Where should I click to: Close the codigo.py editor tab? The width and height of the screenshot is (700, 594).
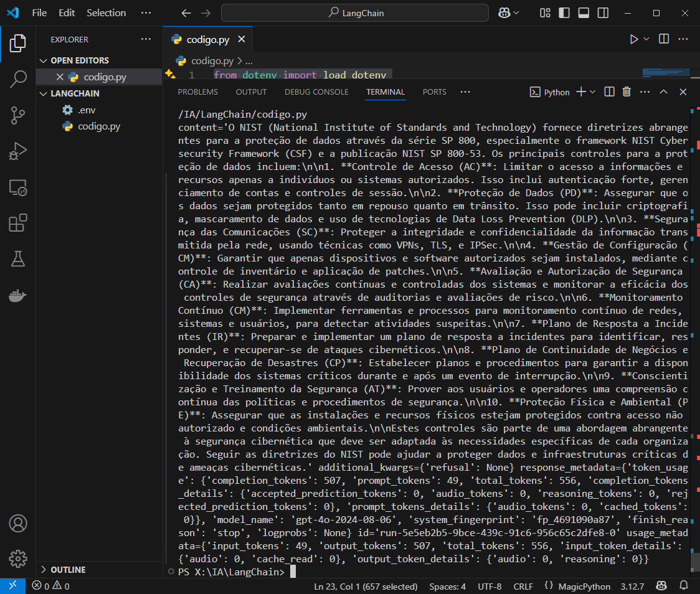point(242,39)
